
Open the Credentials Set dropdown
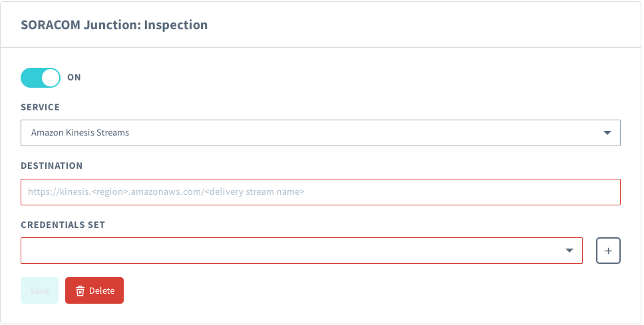(301, 251)
